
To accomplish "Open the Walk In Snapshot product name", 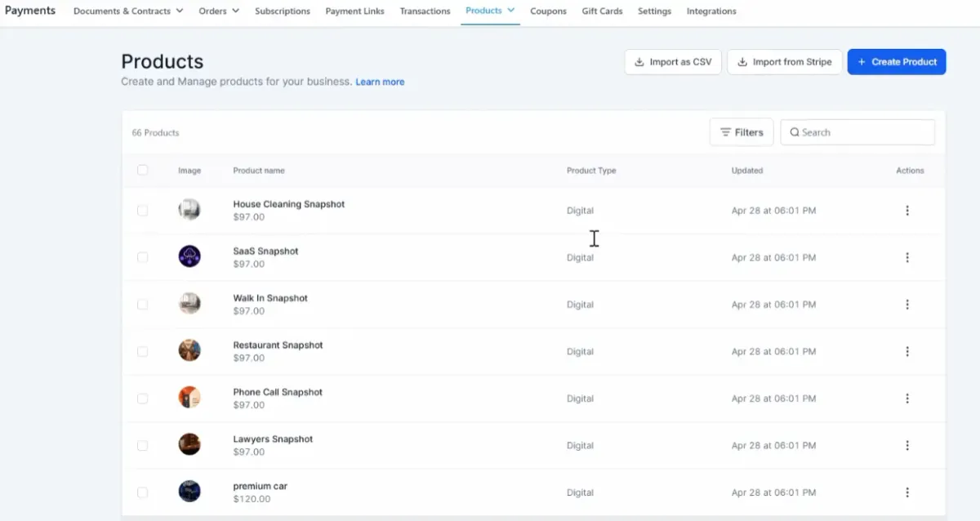I will point(270,298).
